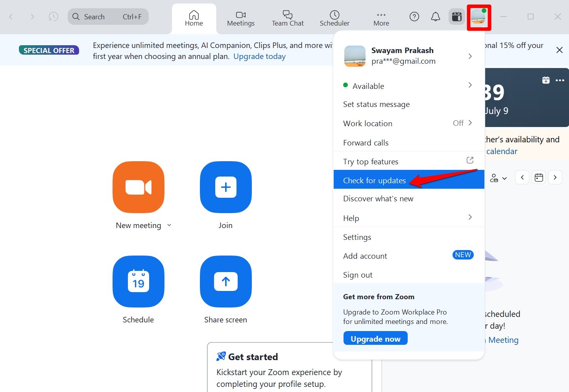569x392 pixels.
Task: Switch to the Home tab
Action: 194,18
